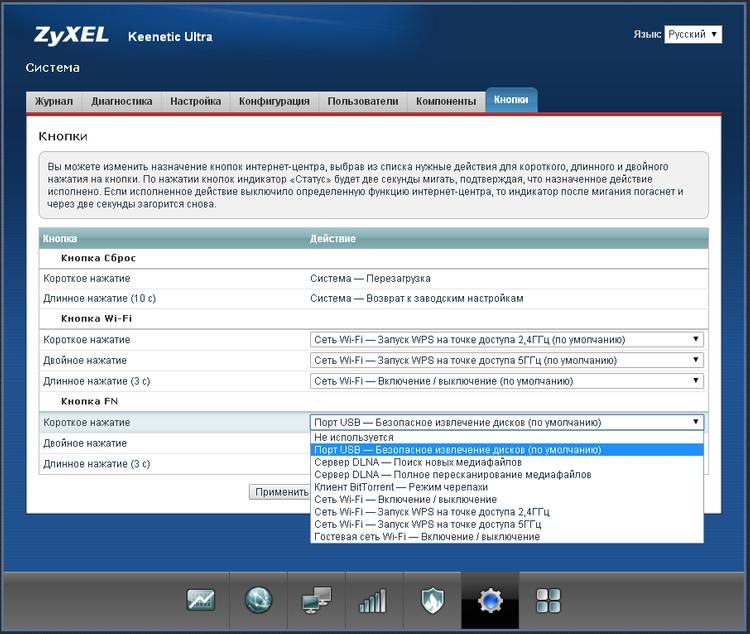Click the Действие column header

[333, 238]
